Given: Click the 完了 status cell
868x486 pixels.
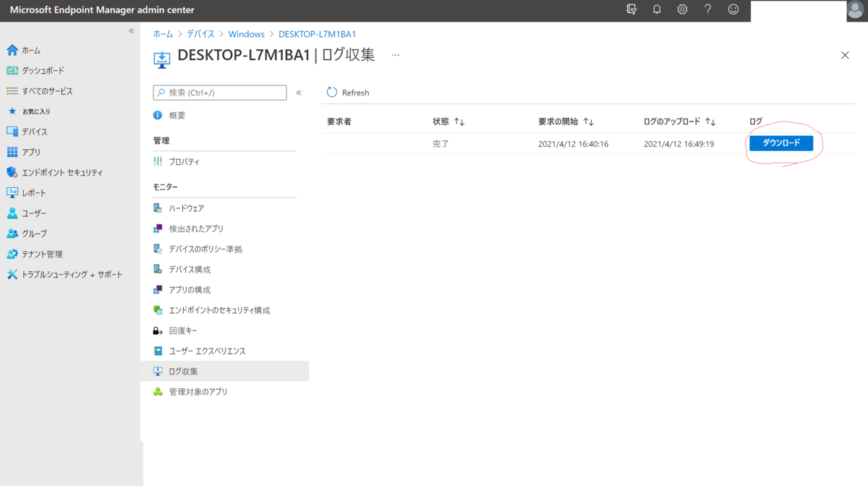Looking at the screenshot, I should 441,144.
